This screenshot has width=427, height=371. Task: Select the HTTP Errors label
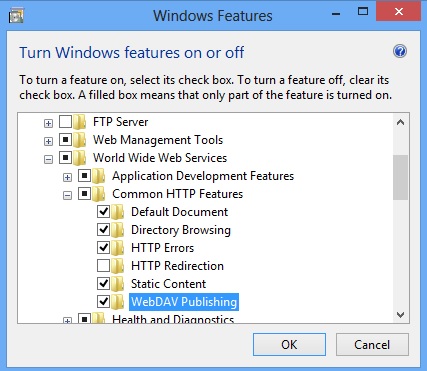[163, 248]
